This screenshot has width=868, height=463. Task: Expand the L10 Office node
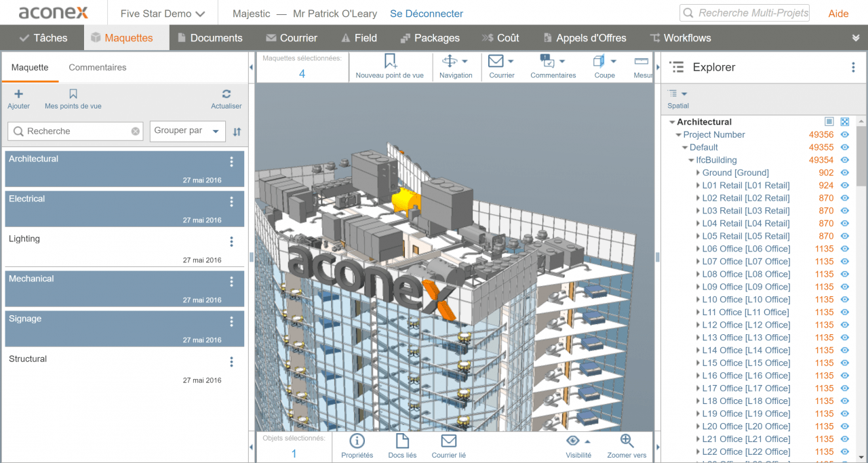[698, 300]
